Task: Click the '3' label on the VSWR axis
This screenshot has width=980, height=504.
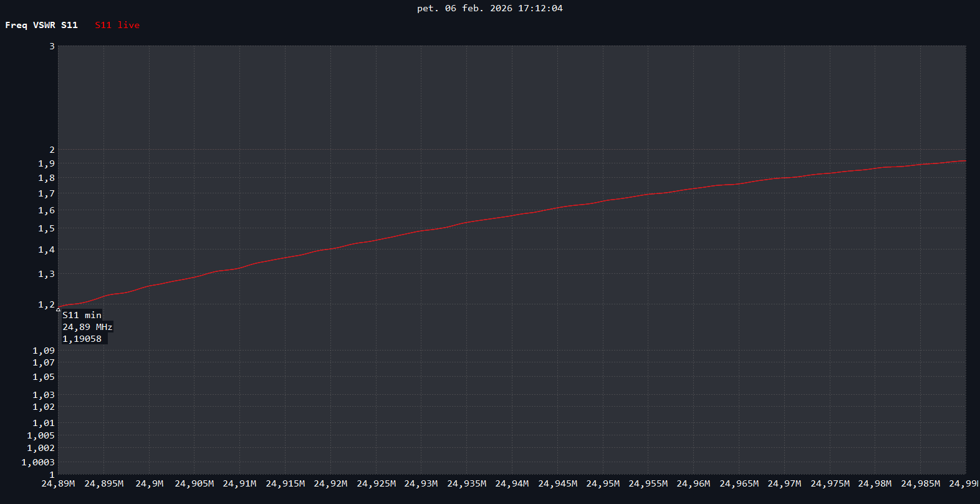Action: 52,46
